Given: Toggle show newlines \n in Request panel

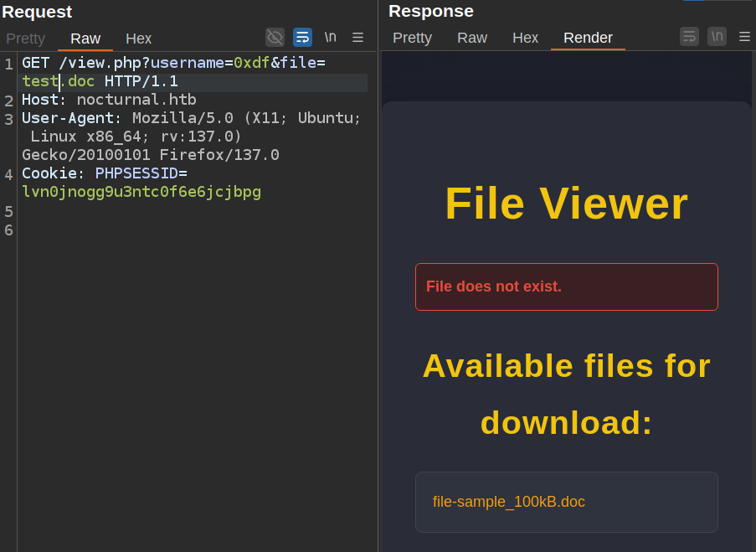Looking at the screenshot, I should click(331, 37).
